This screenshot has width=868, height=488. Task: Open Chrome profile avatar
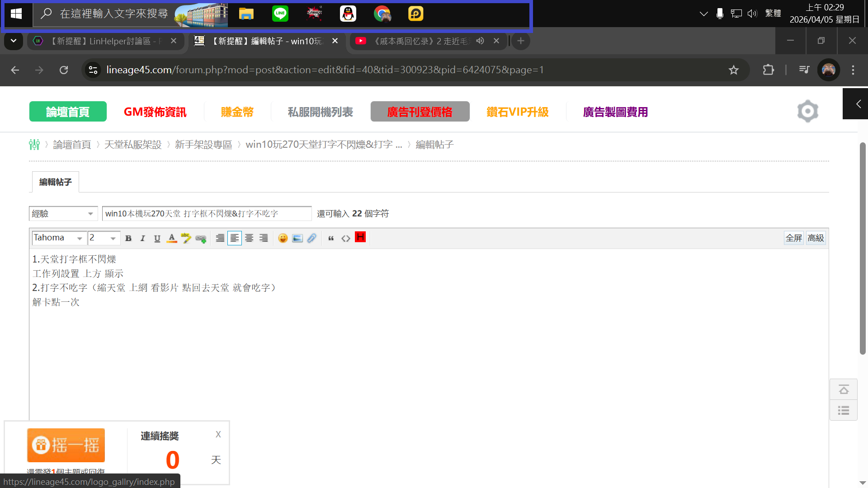click(829, 70)
